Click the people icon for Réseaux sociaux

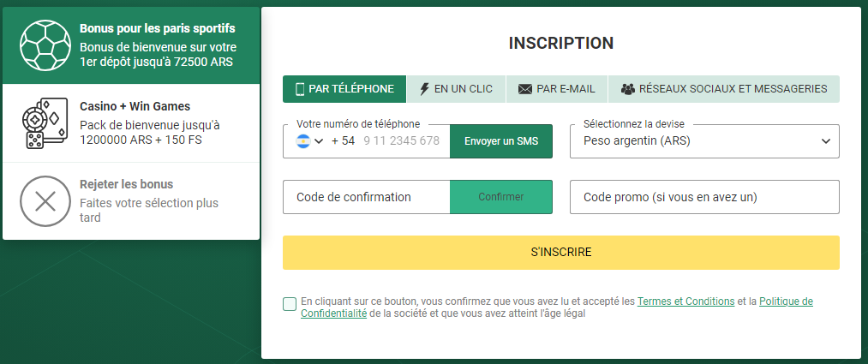[x=628, y=89]
